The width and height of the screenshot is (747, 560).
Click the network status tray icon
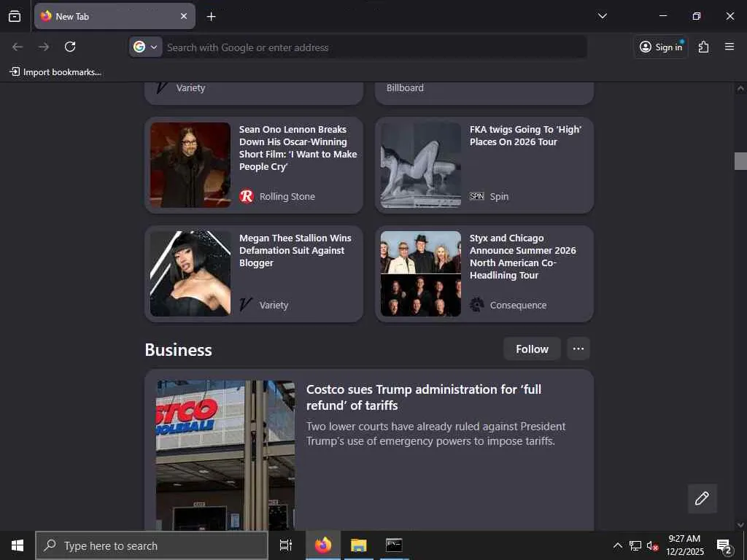point(635,545)
